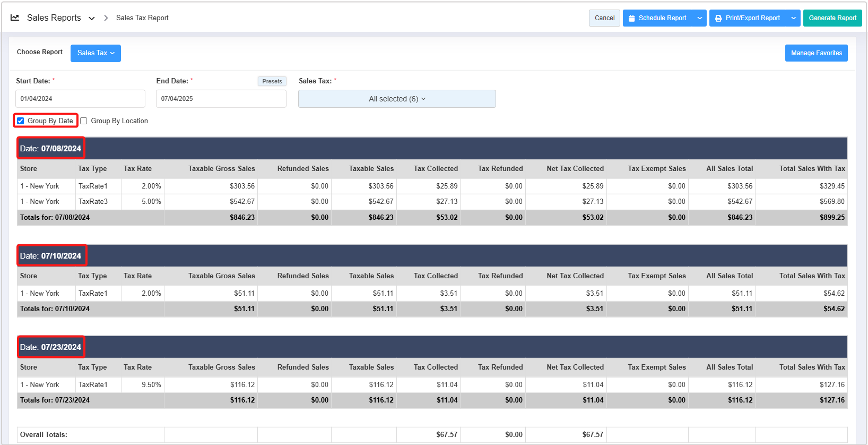868x445 pixels.
Task: Uncheck the Group By Date checkbox
Action: pos(21,121)
